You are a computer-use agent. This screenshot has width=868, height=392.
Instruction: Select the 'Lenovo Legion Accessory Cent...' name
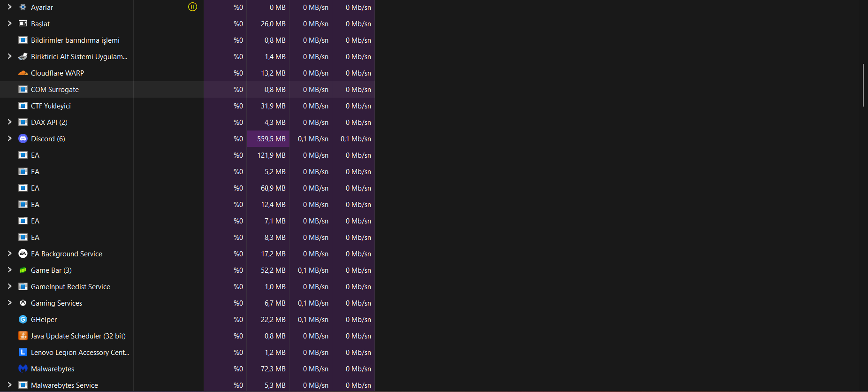(80, 353)
